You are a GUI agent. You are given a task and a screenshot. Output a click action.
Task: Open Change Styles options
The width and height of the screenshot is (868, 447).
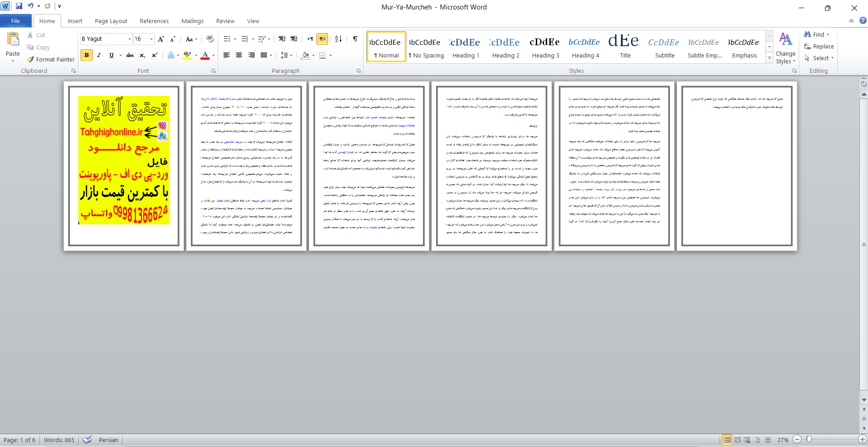click(x=786, y=48)
